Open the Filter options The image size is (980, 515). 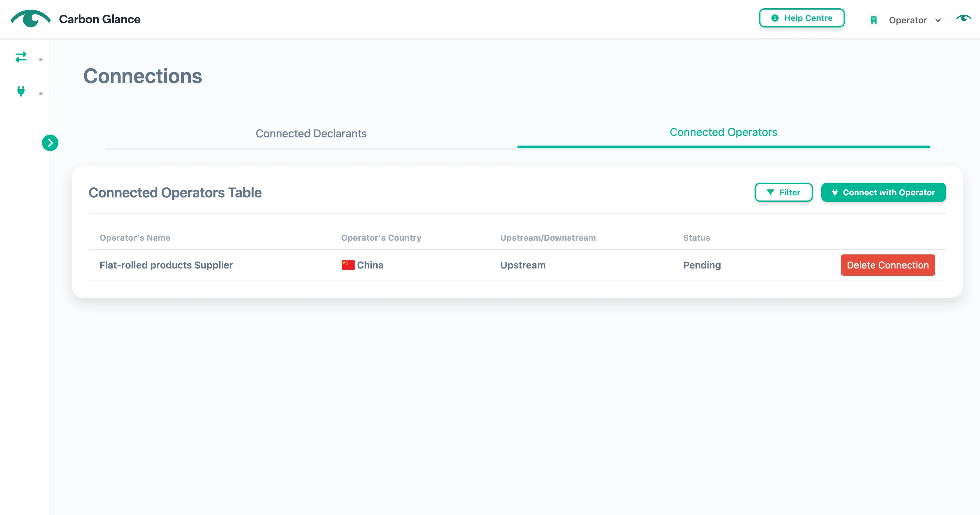(x=784, y=192)
